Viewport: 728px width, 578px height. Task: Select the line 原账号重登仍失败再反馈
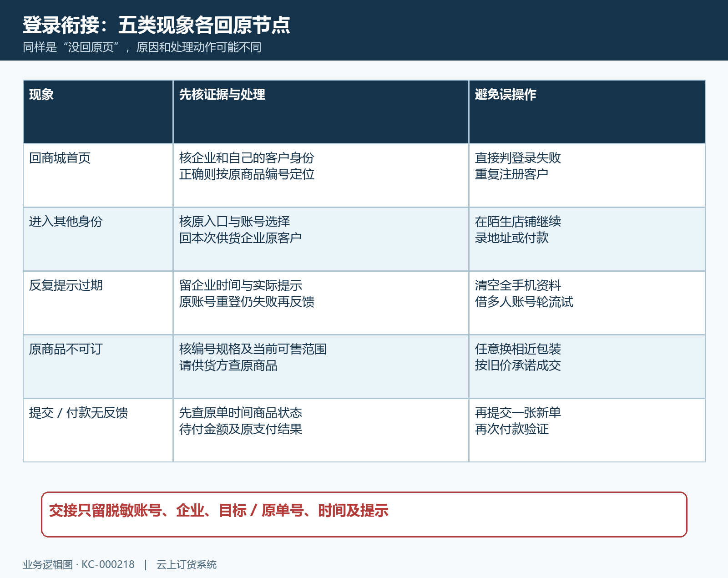pyautogui.click(x=247, y=302)
